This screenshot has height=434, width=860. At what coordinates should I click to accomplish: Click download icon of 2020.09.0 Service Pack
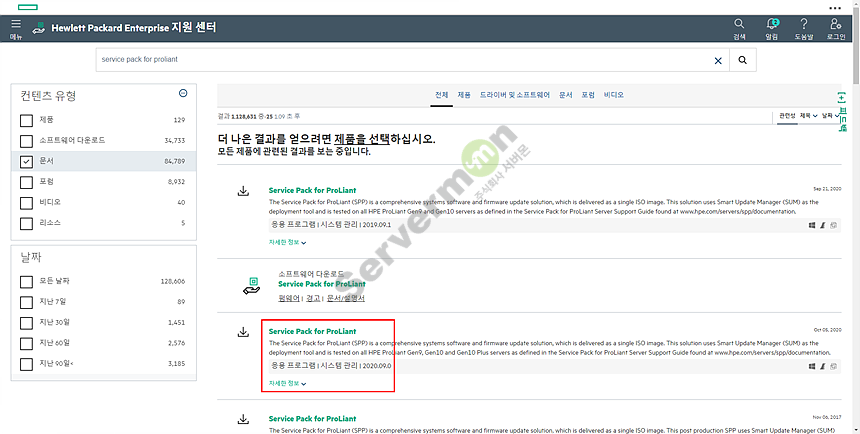pos(243,332)
